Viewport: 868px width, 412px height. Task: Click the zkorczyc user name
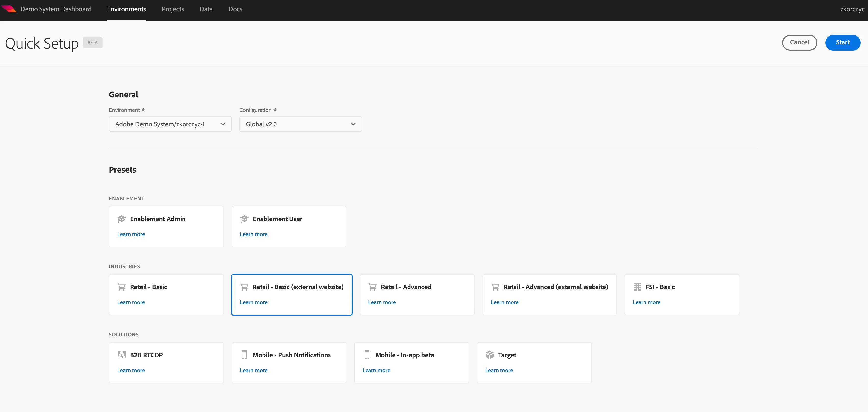tap(852, 9)
